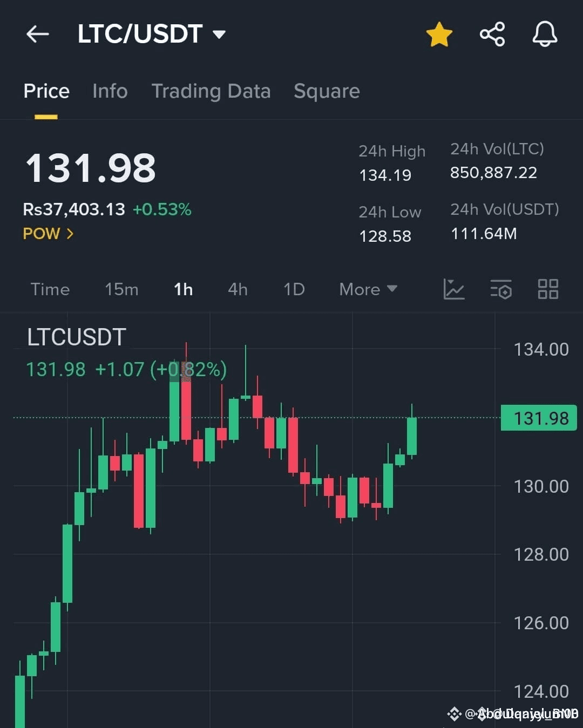Switch to the Trading Data tab
This screenshot has width=583, height=728.
tap(211, 91)
